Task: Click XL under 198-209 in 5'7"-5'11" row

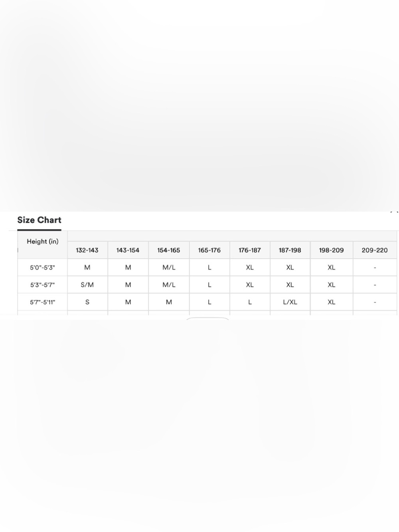Action: (x=332, y=302)
